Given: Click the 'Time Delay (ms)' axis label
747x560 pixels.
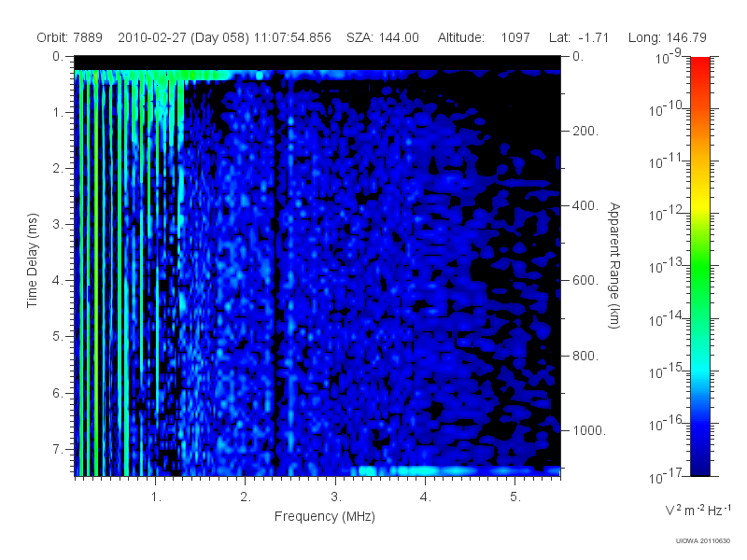Looking at the screenshot, I should [32, 260].
